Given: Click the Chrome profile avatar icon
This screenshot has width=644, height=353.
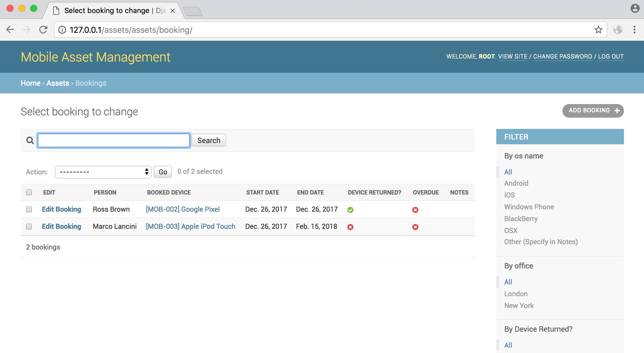Looking at the screenshot, I should pos(635,8).
